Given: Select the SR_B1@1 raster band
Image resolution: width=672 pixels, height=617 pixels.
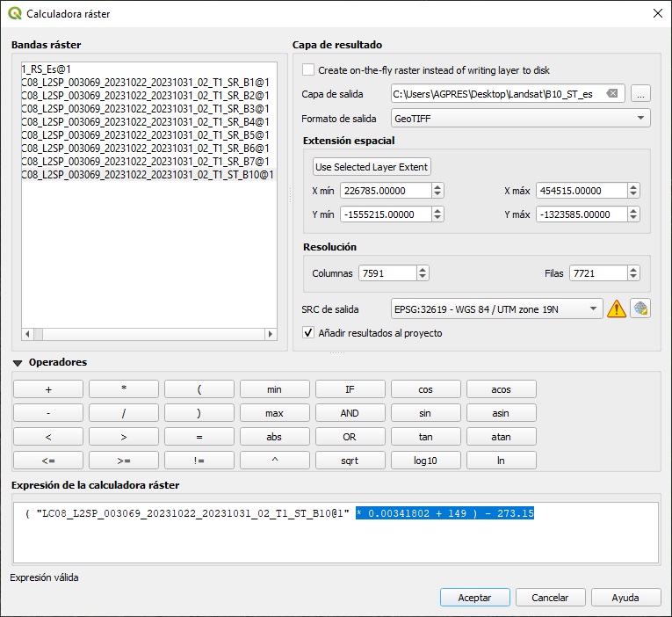Looking at the screenshot, I should (x=148, y=83).
